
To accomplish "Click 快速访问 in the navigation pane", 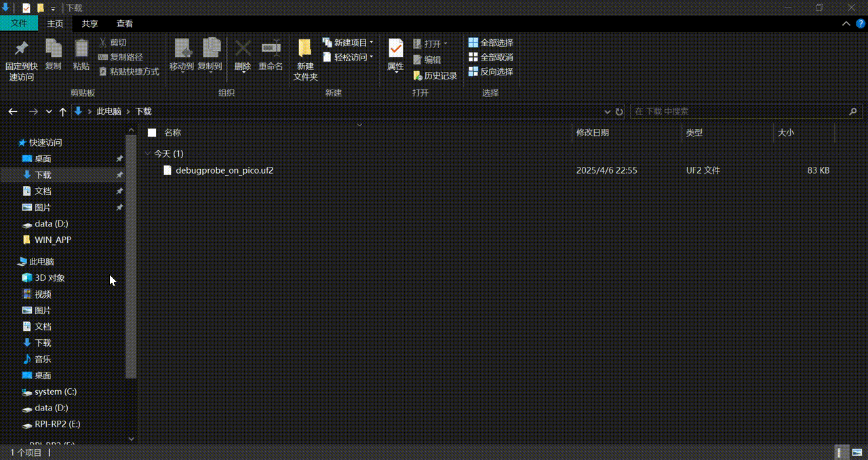I will 45,142.
